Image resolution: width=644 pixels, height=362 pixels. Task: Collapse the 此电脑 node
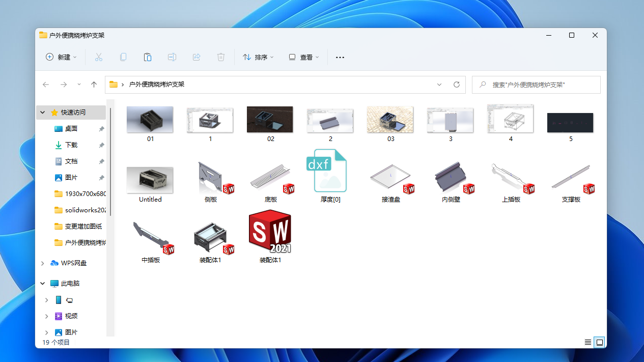[42, 284]
